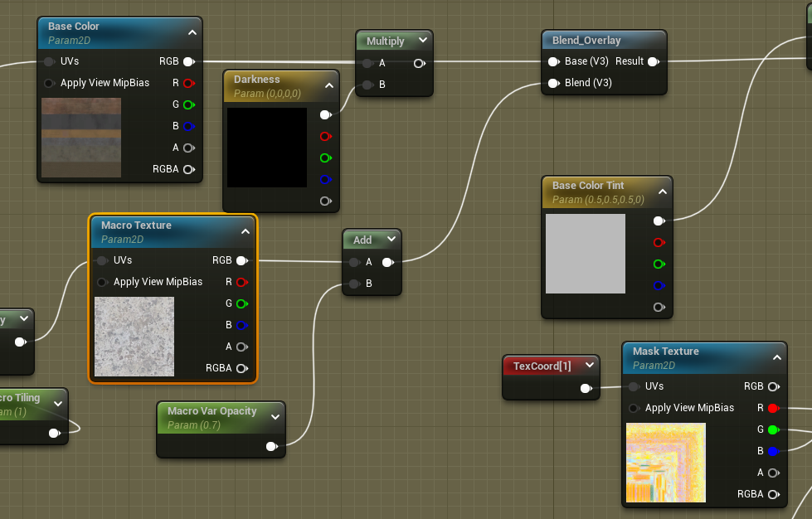The height and width of the screenshot is (519, 812).
Task: Click the Multiply node B input pin
Action: (x=367, y=85)
